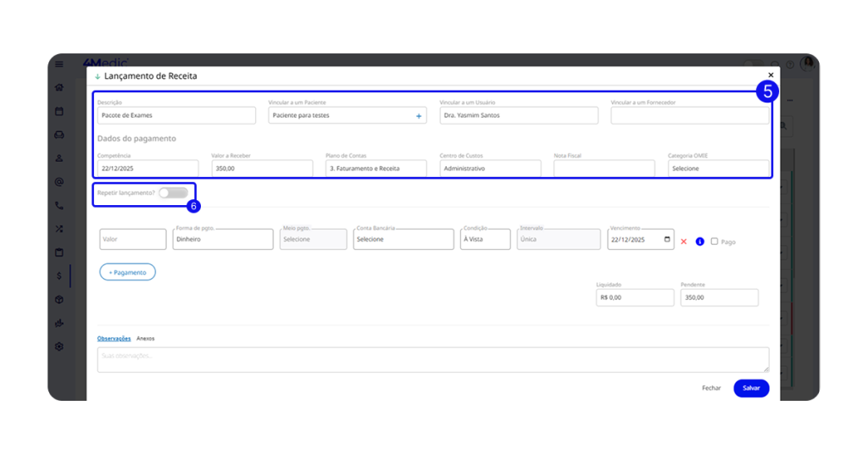Screen dimensions: 868x455
Task: Switch to the Anexos tab
Action: (146, 338)
